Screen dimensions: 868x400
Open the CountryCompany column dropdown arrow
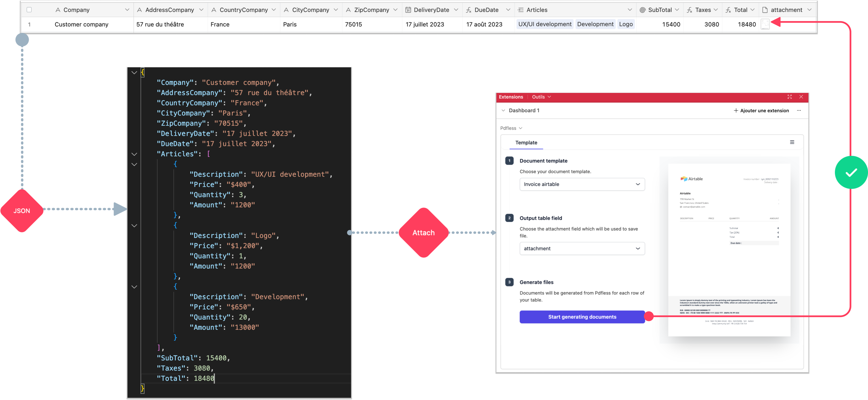(274, 10)
